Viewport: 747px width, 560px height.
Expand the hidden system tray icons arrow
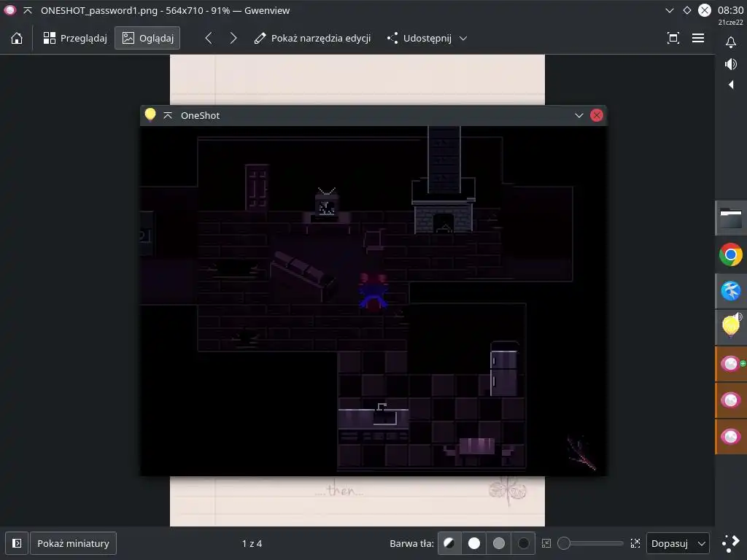pyautogui.click(x=731, y=85)
